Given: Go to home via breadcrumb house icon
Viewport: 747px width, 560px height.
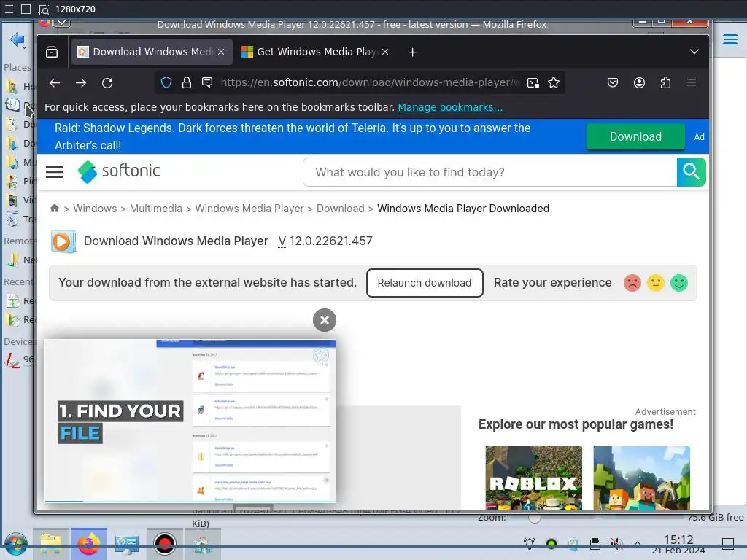Looking at the screenshot, I should click(x=54, y=208).
